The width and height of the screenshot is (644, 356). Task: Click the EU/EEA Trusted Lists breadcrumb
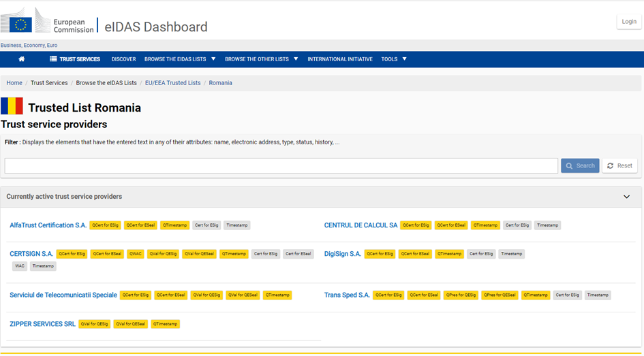pos(172,83)
